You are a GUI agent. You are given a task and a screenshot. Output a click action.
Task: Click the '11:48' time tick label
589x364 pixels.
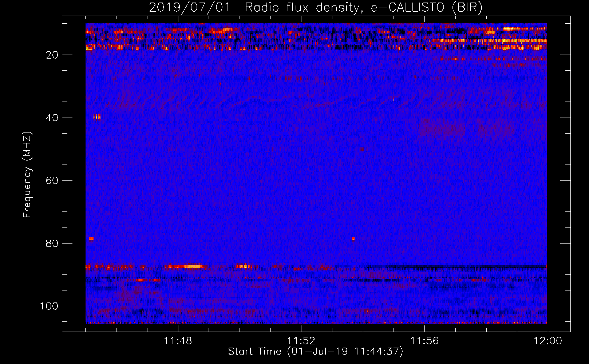coord(178,341)
